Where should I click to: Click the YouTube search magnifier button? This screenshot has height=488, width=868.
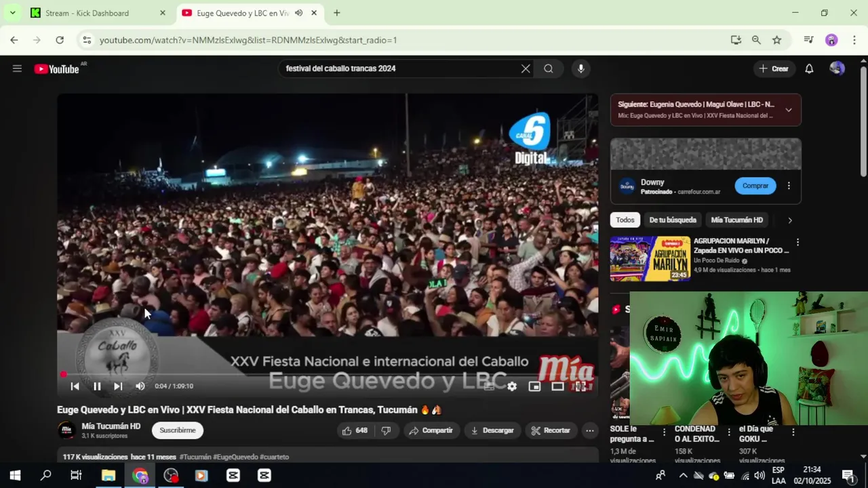[549, 68]
